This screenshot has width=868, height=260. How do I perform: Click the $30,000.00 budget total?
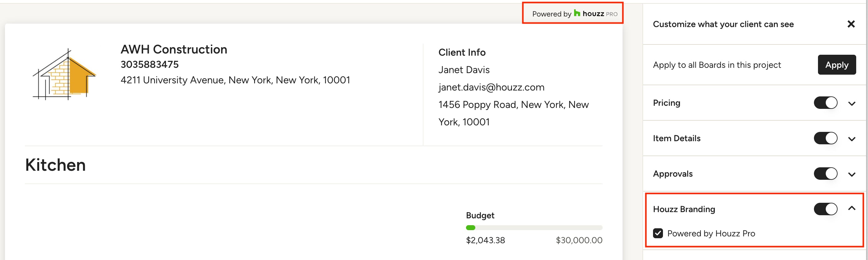tap(579, 240)
